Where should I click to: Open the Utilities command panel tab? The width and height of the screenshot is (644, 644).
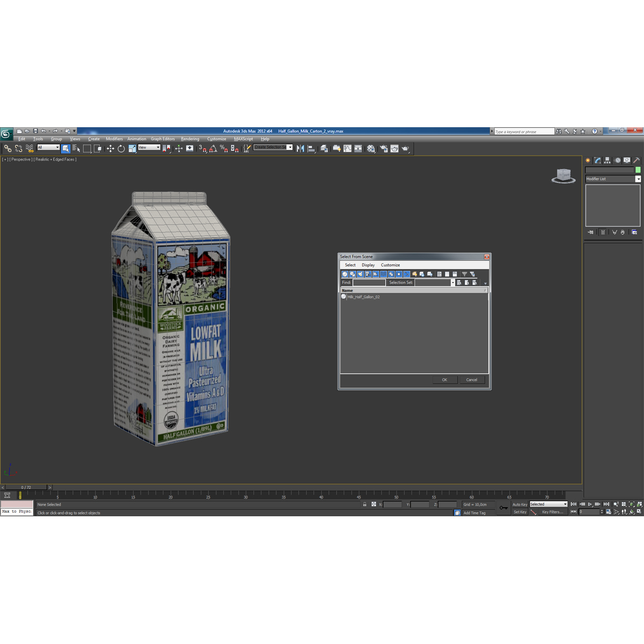(x=636, y=160)
